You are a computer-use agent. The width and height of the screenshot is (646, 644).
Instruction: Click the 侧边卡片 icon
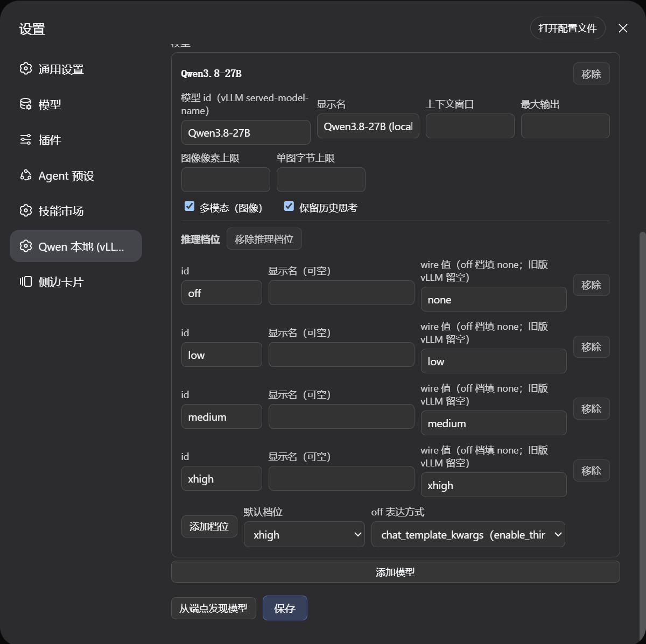tap(26, 282)
